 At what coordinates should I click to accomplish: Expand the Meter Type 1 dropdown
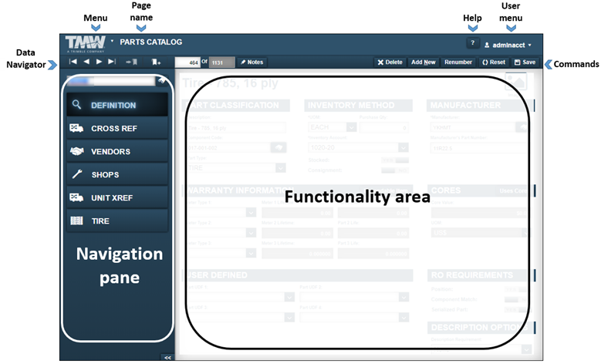(251, 212)
